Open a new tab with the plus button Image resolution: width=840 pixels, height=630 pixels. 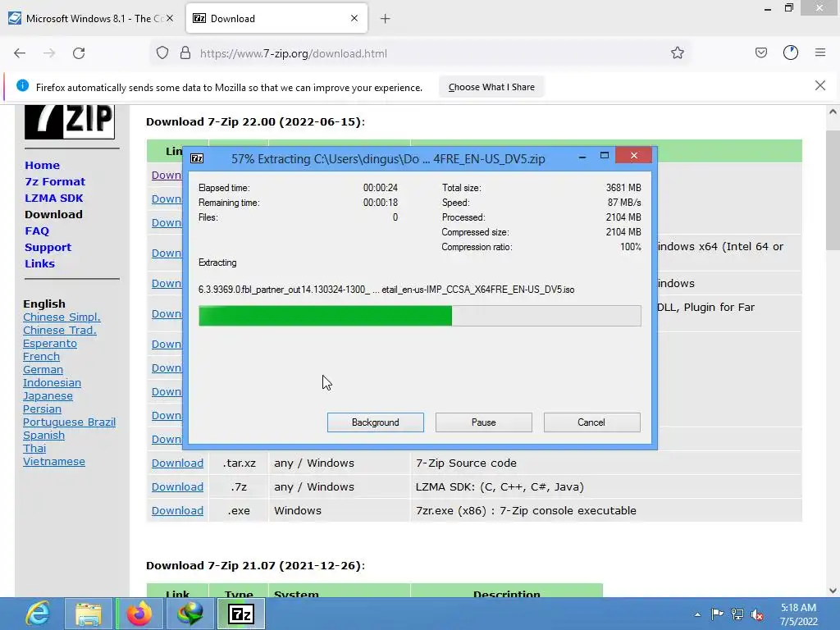[386, 19]
